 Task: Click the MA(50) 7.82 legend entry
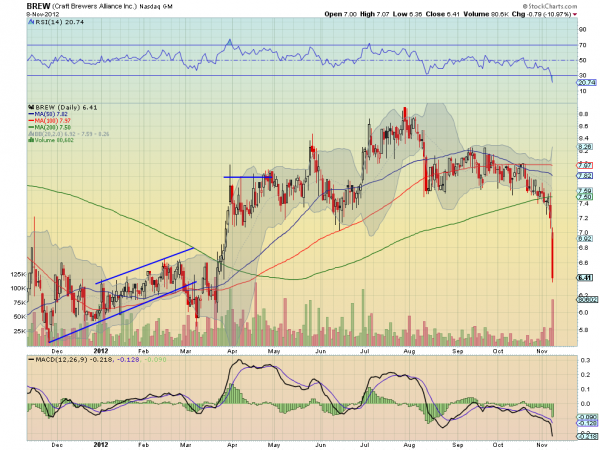[48, 114]
